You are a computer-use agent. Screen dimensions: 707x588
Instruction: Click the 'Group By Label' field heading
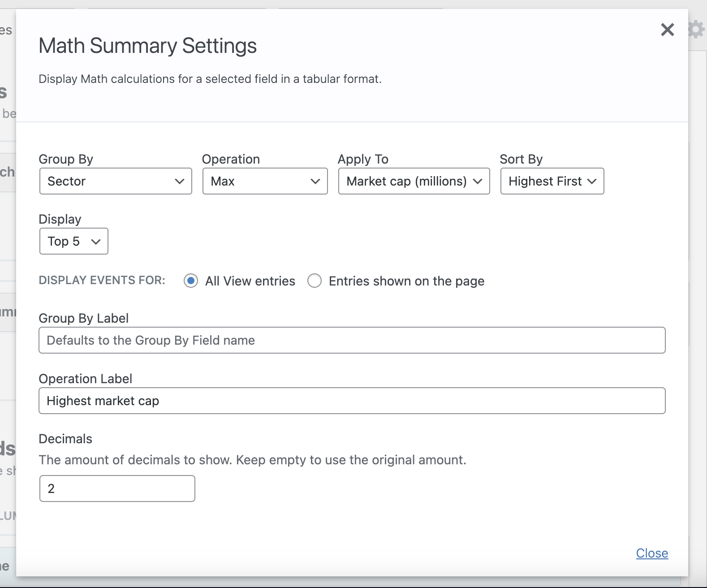(84, 318)
